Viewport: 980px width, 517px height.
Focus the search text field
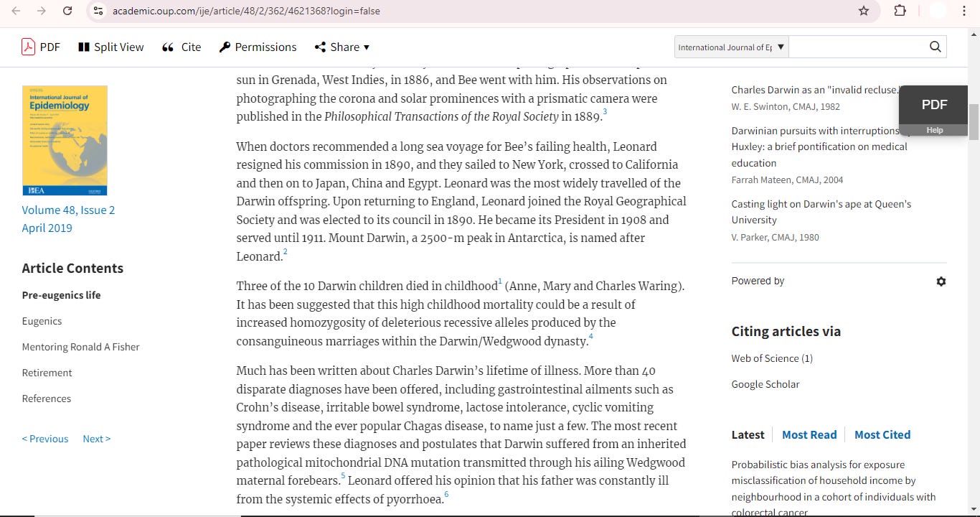coord(857,47)
